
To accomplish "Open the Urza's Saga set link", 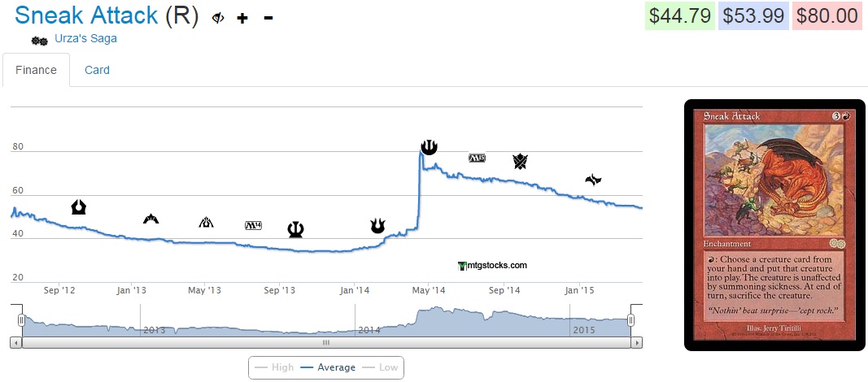I will [85, 38].
